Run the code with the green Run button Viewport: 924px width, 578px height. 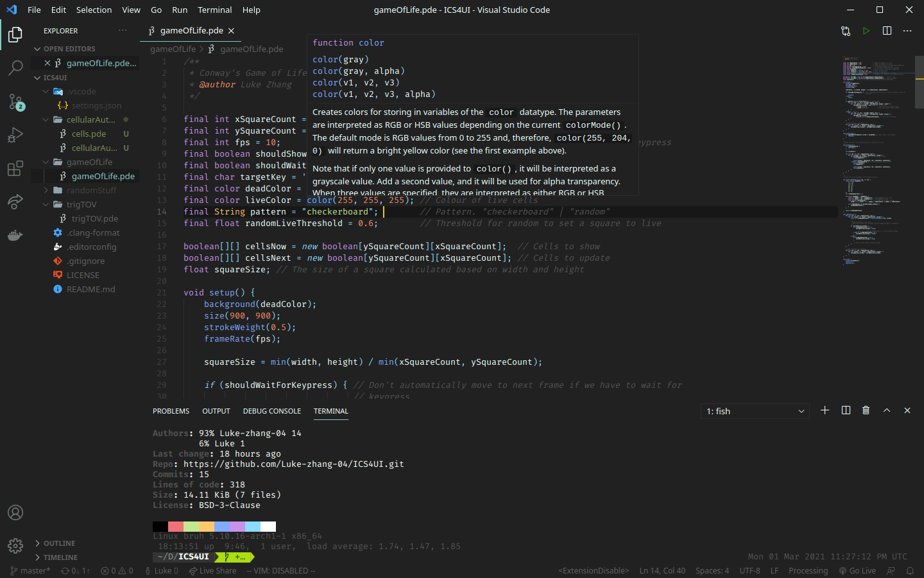tap(866, 30)
